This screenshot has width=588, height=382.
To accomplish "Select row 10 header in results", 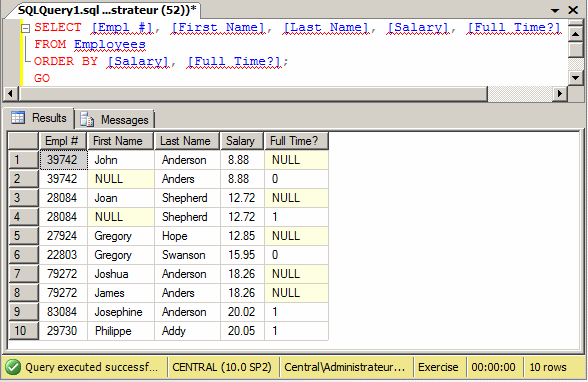I will [x=23, y=331].
